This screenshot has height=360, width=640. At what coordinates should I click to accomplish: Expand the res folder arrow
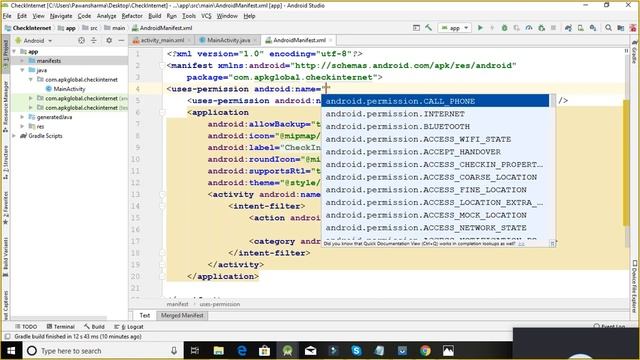pos(22,127)
